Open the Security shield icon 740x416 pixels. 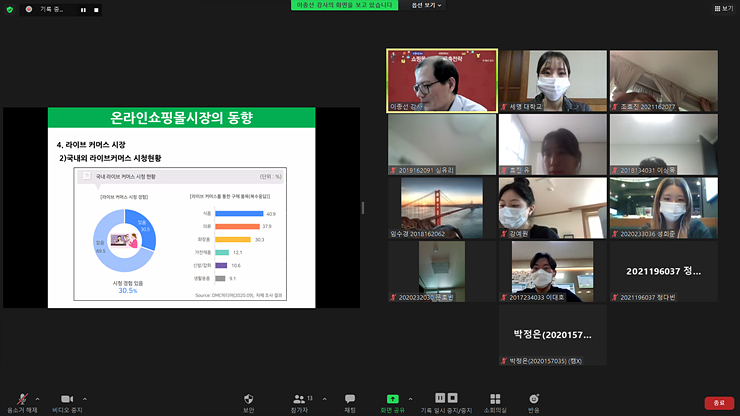click(249, 399)
